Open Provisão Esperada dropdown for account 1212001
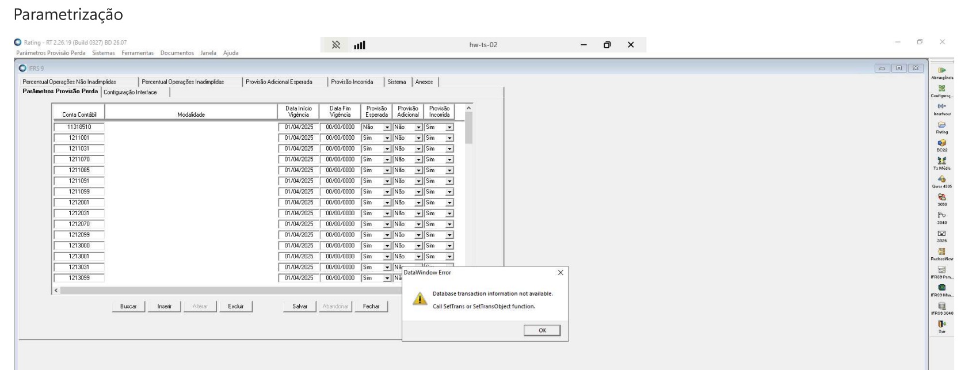This screenshot has height=370, width=980. pos(387,203)
